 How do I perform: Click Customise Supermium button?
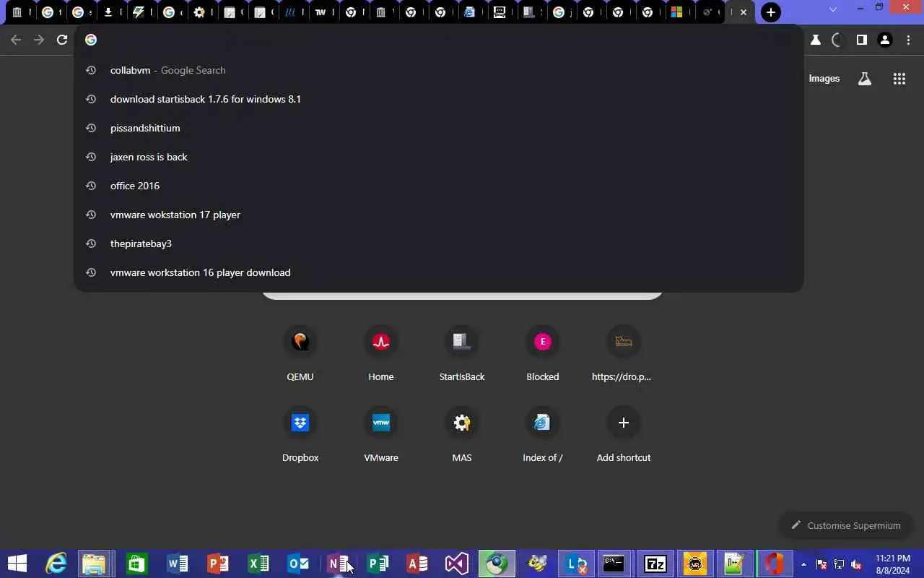(x=845, y=525)
